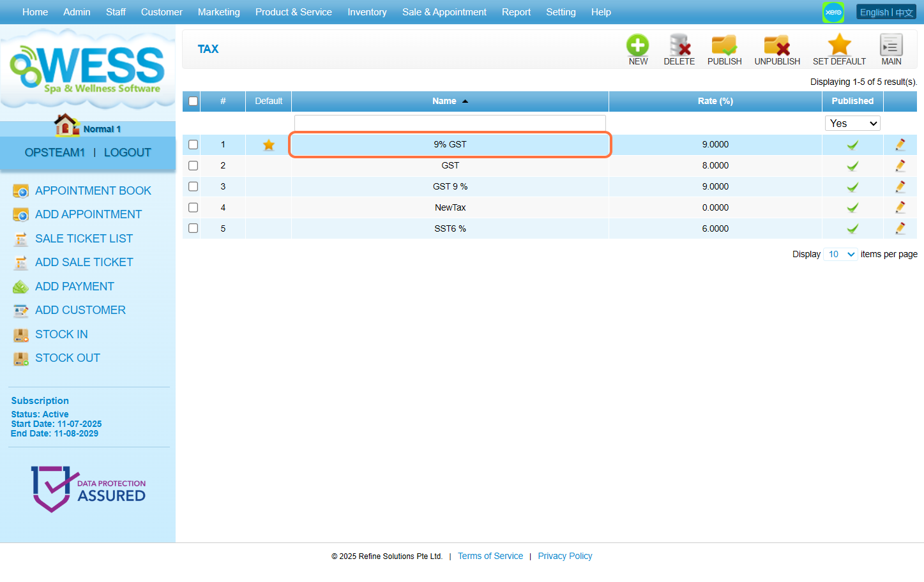
Task: Click the Name filter text field
Action: (450, 123)
